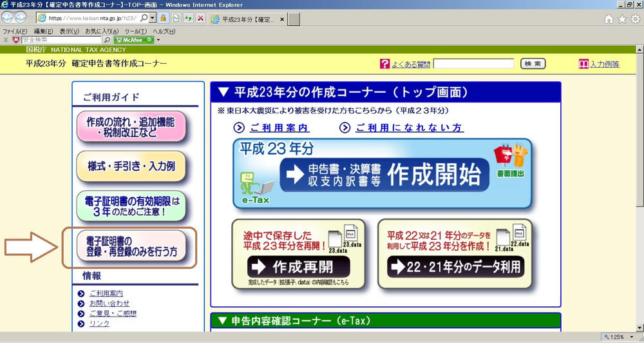Open the よくある質問 link
This screenshot has width=644, height=343.
411,64
